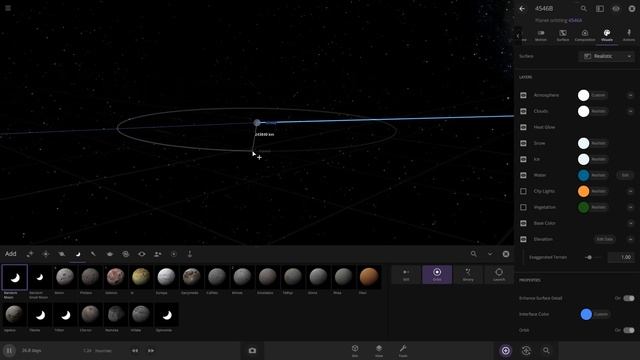This screenshot has width=640, height=360.
Task: Expand the City Lights layer options
Action: pyautogui.click(x=631, y=191)
